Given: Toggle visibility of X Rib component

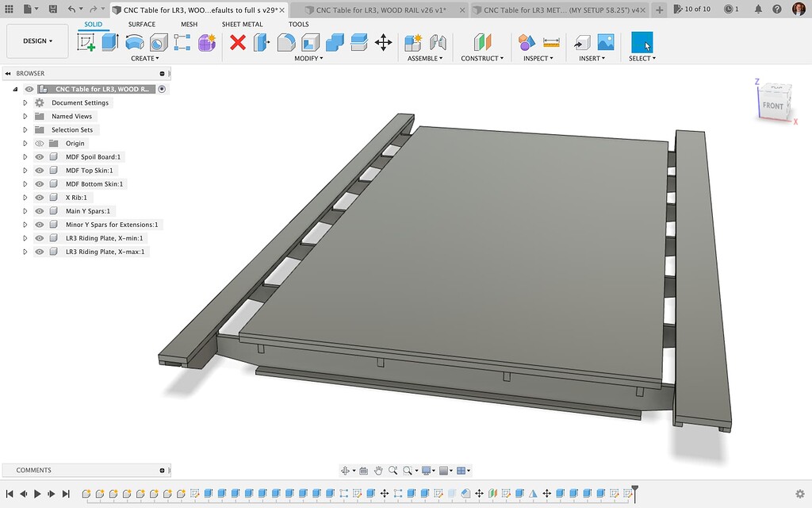Looking at the screenshot, I should point(39,197).
